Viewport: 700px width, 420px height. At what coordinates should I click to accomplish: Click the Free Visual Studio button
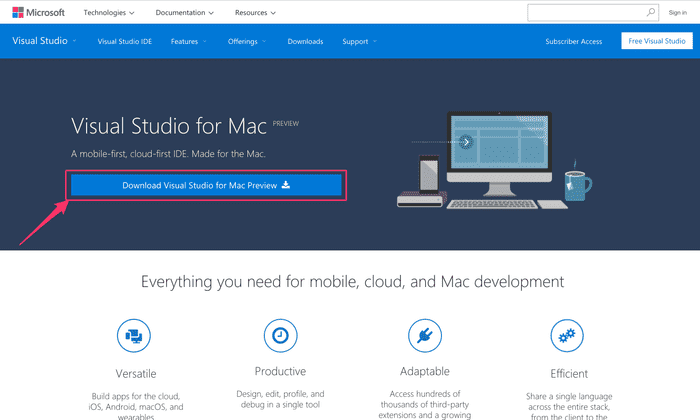[654, 41]
